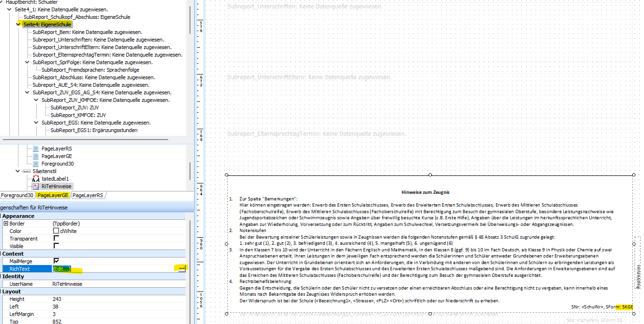644x324 pixels.
Task: Toggle the Visible property checkbox
Action: pyautogui.click(x=56, y=246)
